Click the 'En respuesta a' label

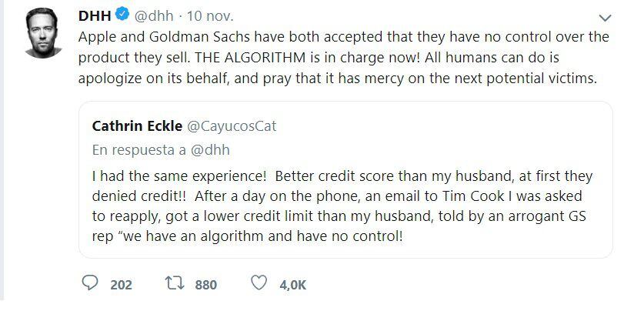point(140,149)
